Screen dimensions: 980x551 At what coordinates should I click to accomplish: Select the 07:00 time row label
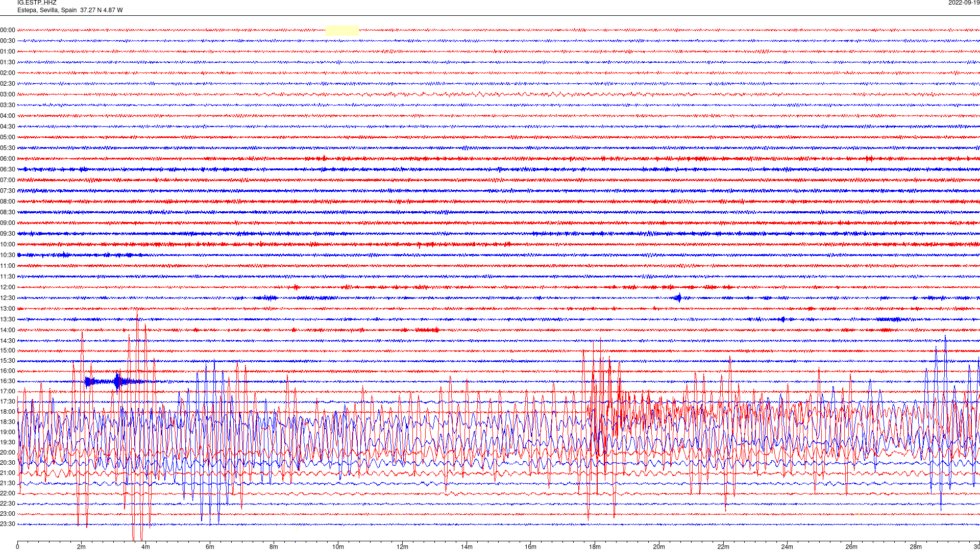click(8, 180)
